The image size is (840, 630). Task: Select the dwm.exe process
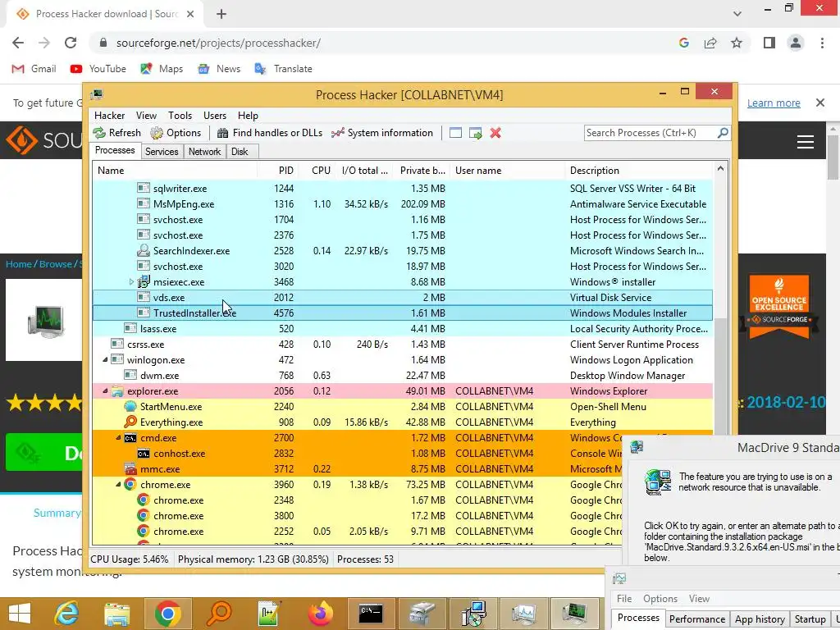pyautogui.click(x=402, y=375)
